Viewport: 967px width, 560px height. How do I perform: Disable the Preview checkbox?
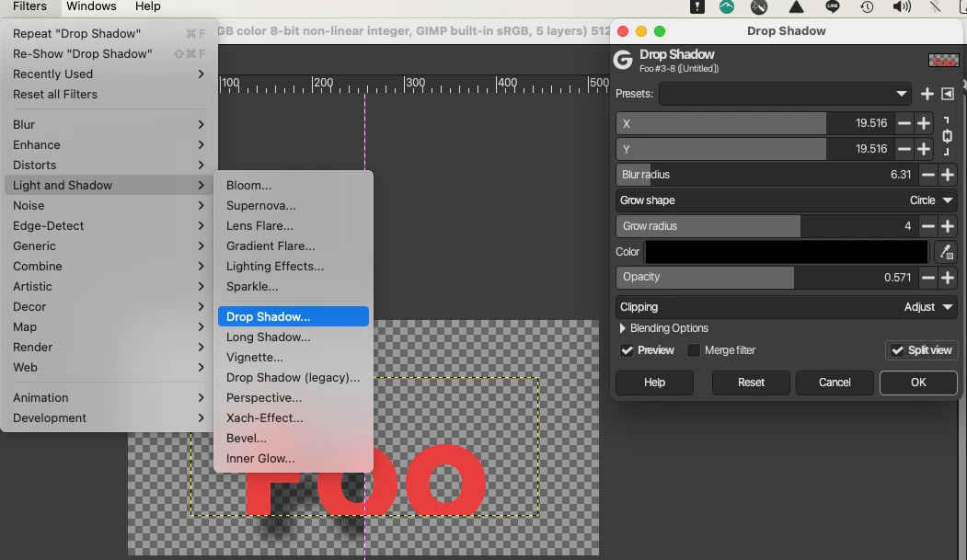pos(627,350)
